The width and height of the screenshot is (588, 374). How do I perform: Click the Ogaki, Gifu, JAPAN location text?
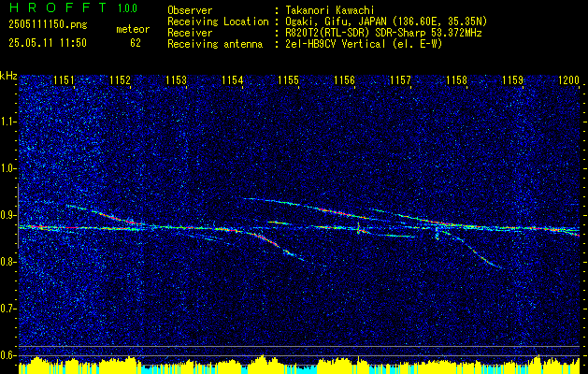tap(386, 22)
